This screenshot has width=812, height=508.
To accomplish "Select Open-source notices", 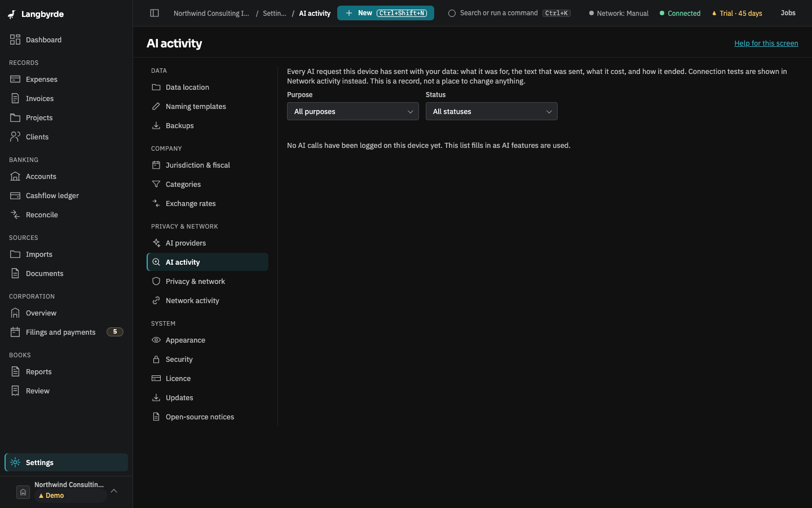I will [208, 417].
